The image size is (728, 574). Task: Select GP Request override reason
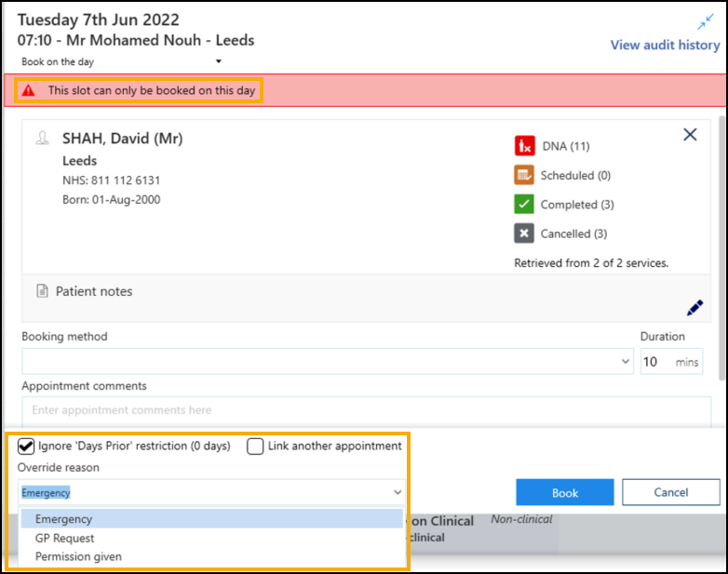pos(65,538)
